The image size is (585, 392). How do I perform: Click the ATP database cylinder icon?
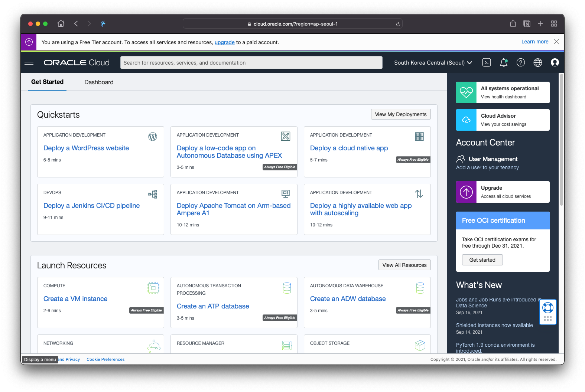(287, 288)
